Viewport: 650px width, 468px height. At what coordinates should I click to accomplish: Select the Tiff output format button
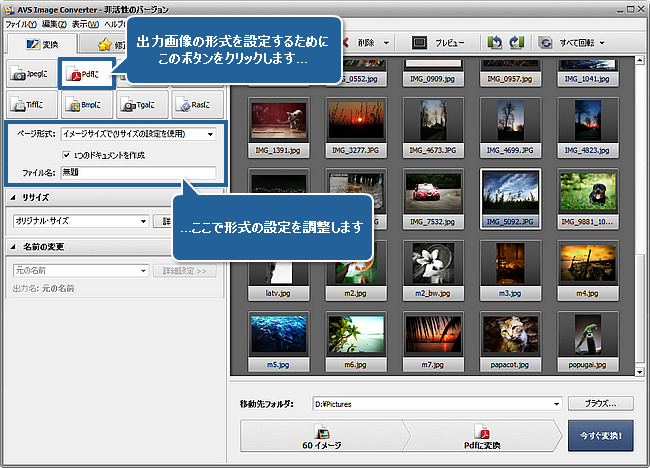31,103
